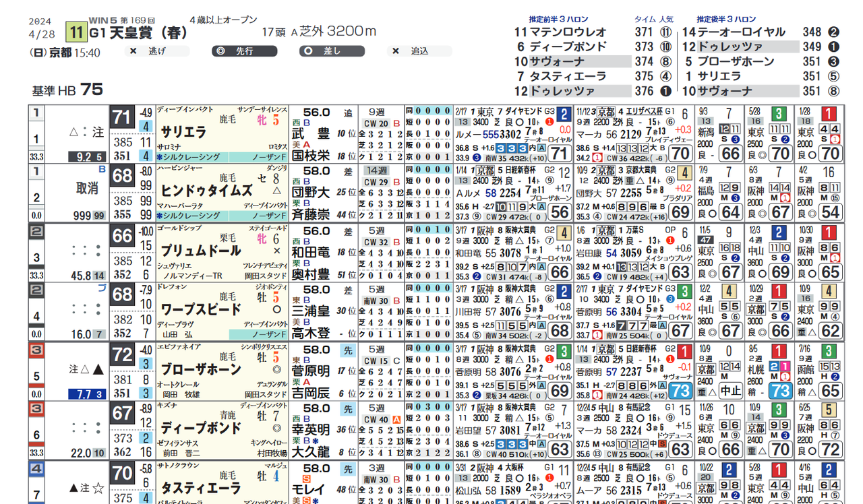Click dark index box 71 beside サリエラ
Screen dimensions: 863x504
tap(122, 118)
